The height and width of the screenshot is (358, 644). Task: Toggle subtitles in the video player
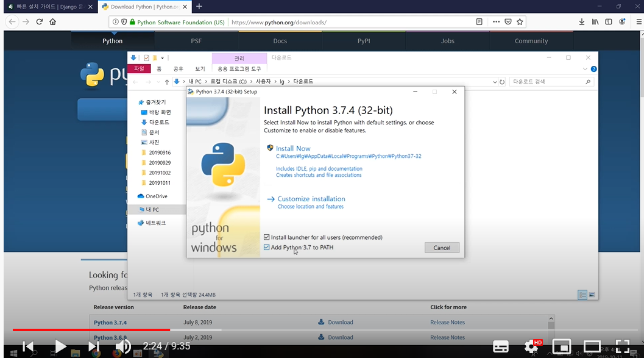(501, 346)
